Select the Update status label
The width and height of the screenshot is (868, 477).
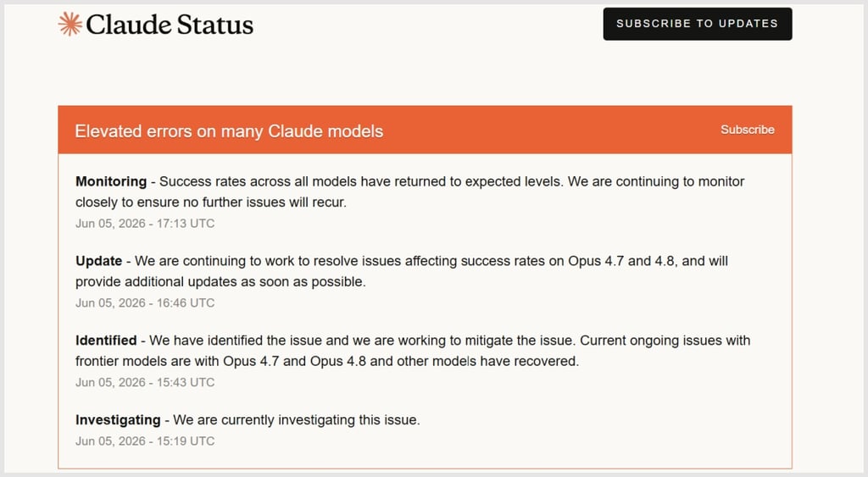click(98, 261)
